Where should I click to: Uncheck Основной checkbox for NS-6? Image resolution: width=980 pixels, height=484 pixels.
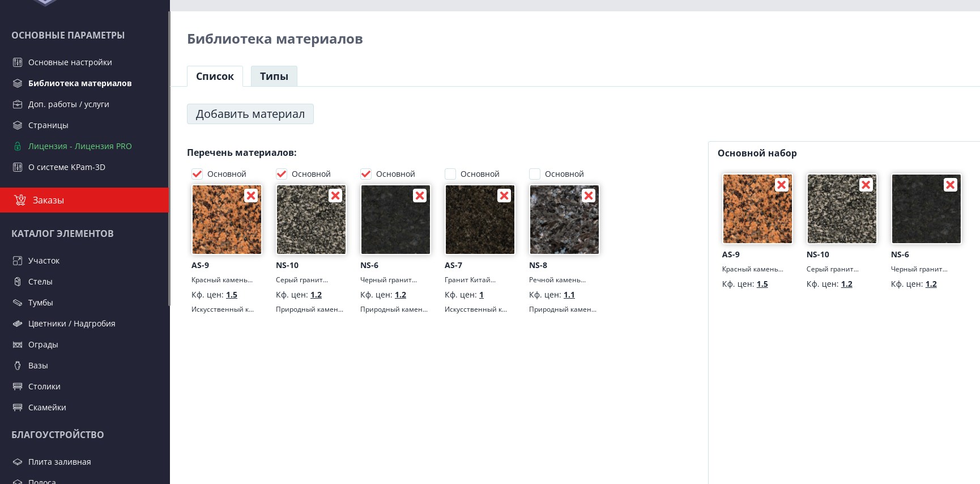point(366,174)
